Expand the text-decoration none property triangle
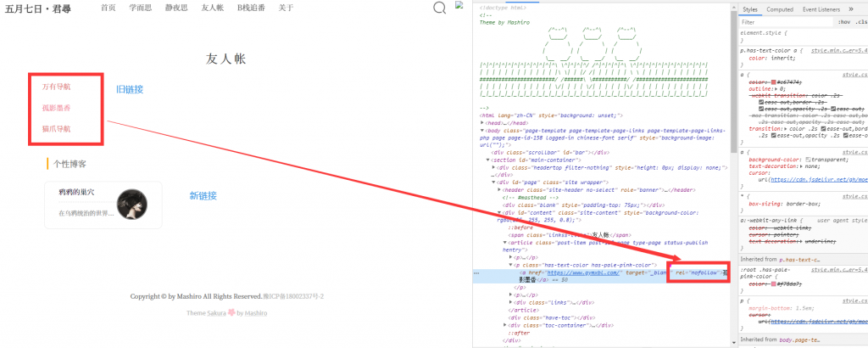868x348 pixels. [x=802, y=166]
